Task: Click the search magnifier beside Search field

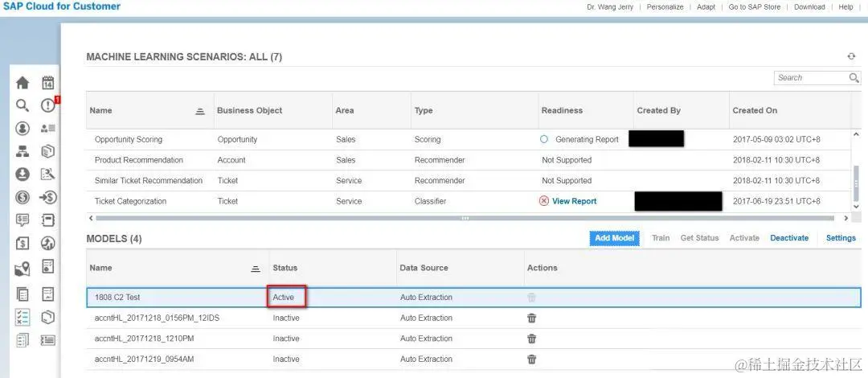Action: coord(854,78)
